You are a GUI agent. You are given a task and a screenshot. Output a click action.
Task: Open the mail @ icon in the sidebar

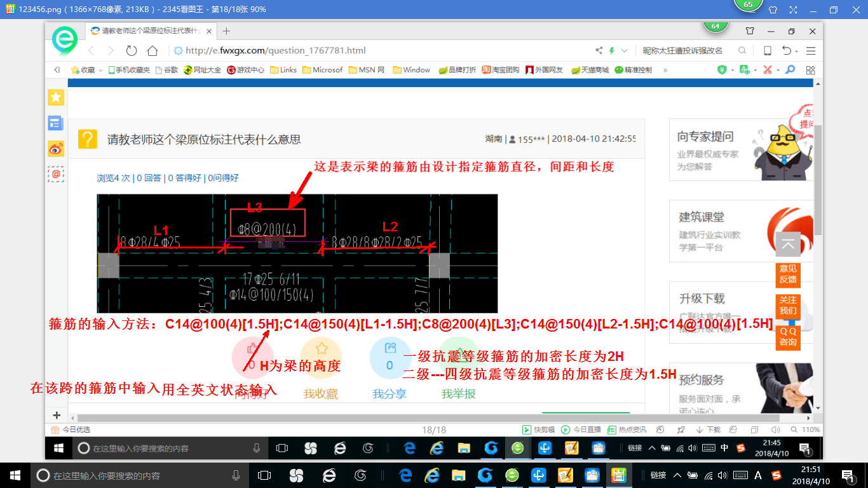click(56, 174)
